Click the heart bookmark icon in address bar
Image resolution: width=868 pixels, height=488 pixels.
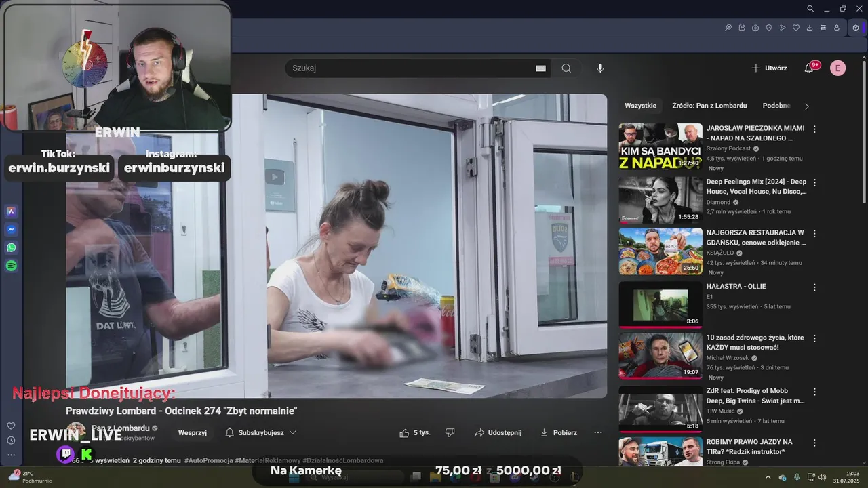pos(796,28)
